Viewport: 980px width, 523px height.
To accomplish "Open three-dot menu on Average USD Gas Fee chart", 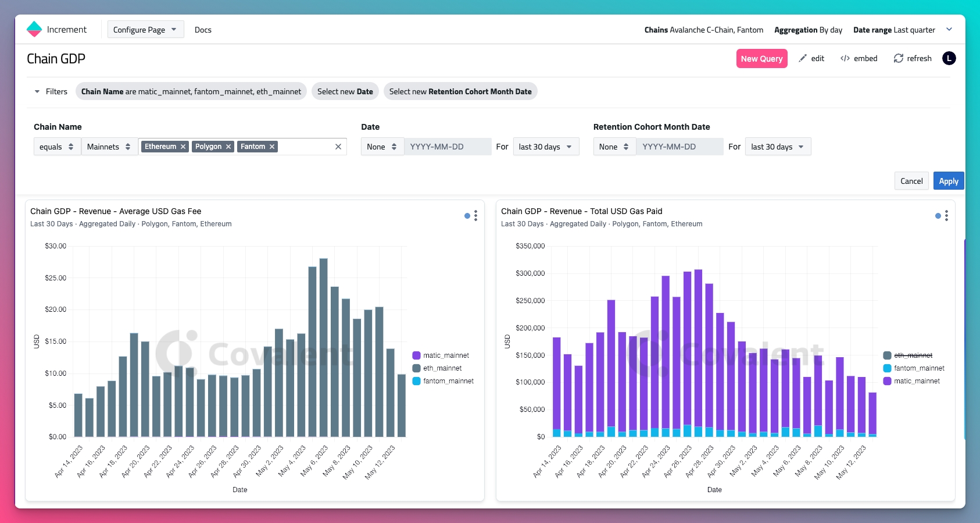I will (x=475, y=216).
